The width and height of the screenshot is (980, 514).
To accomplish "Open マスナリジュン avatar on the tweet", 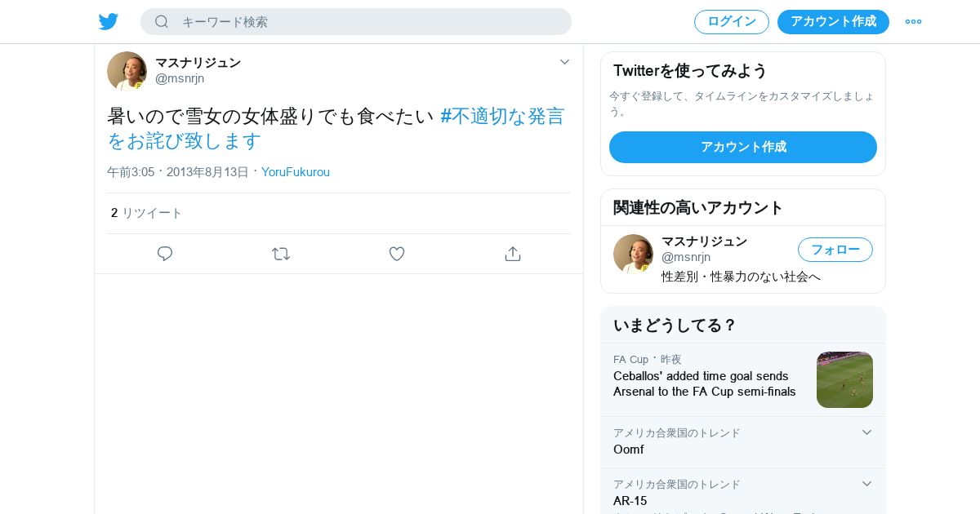I will [x=127, y=71].
